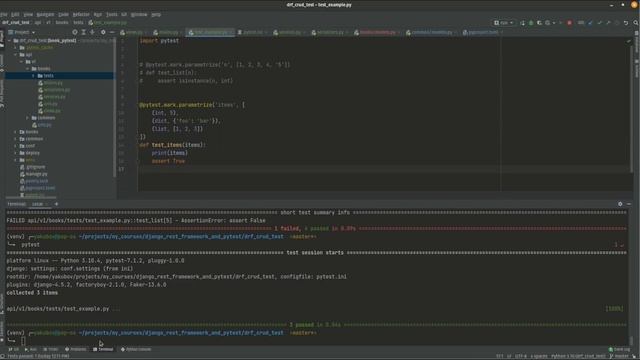Click the Search Everywhere magnifier icon
Image resolution: width=640 pixels, height=360 pixels.
point(636,23)
